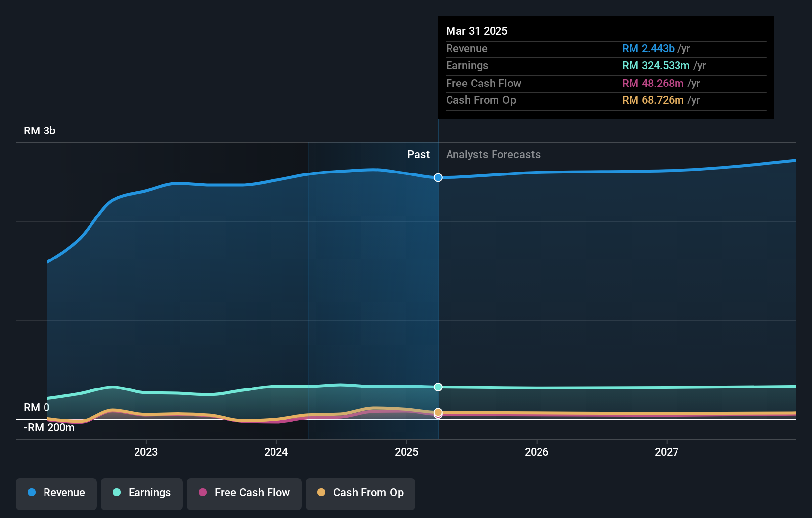Click the orange Cash From Op data point marker
812x518 pixels.
click(x=438, y=412)
